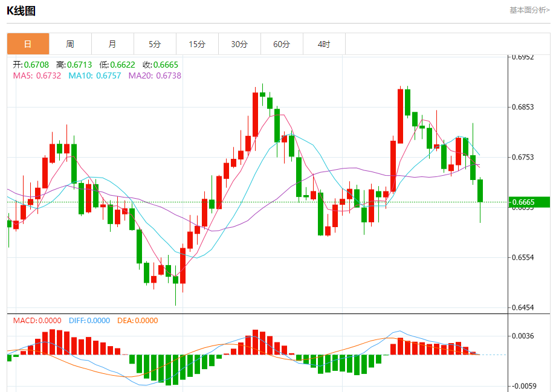Switch to the 月 monthly tab
This screenshot has width=556, height=392.
[x=112, y=44]
